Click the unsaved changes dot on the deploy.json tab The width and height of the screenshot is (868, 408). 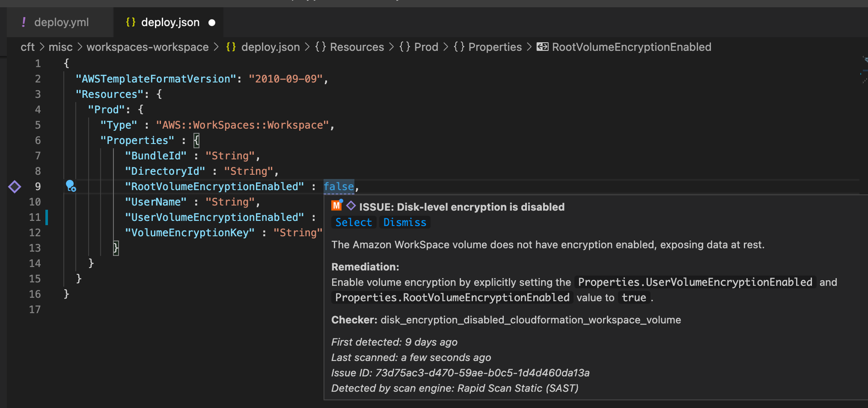(x=212, y=23)
